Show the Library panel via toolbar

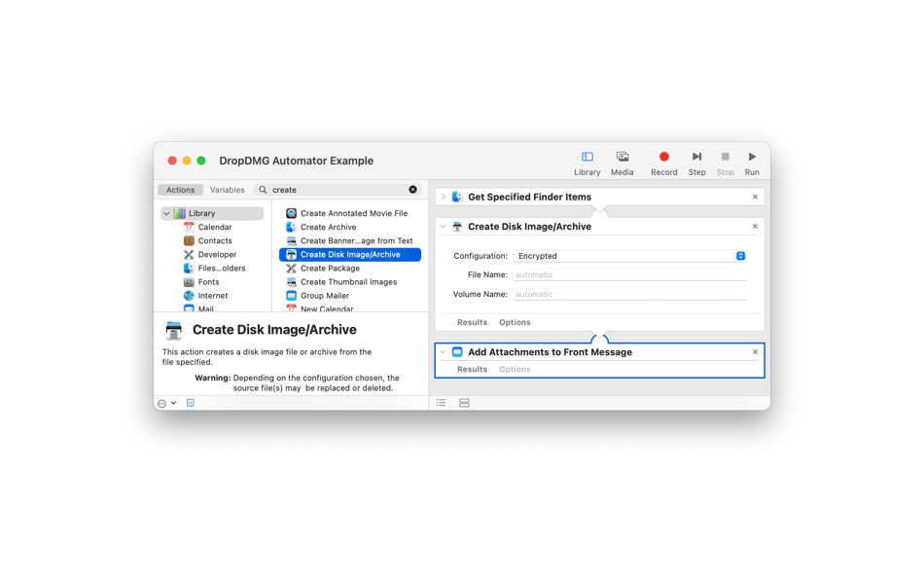click(586, 163)
